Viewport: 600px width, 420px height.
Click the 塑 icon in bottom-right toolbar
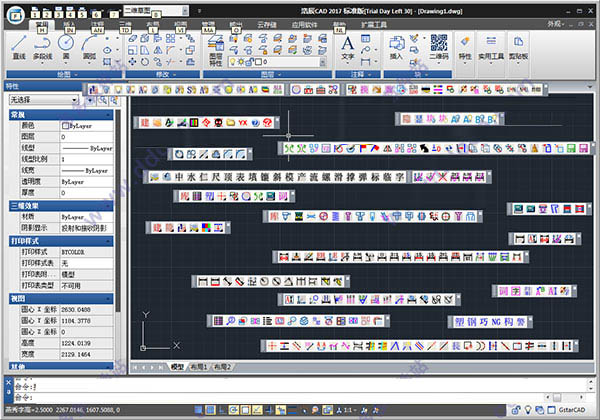coord(459,322)
